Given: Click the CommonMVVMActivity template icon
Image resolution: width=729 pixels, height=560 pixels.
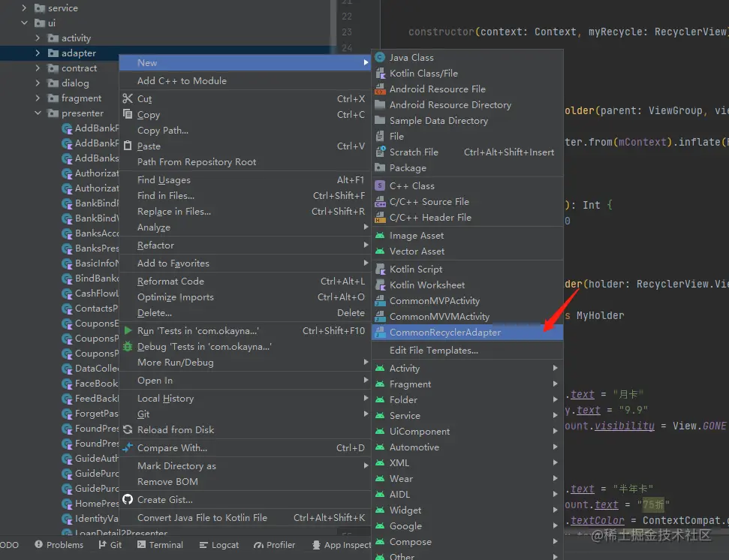Looking at the screenshot, I should click(x=380, y=317).
